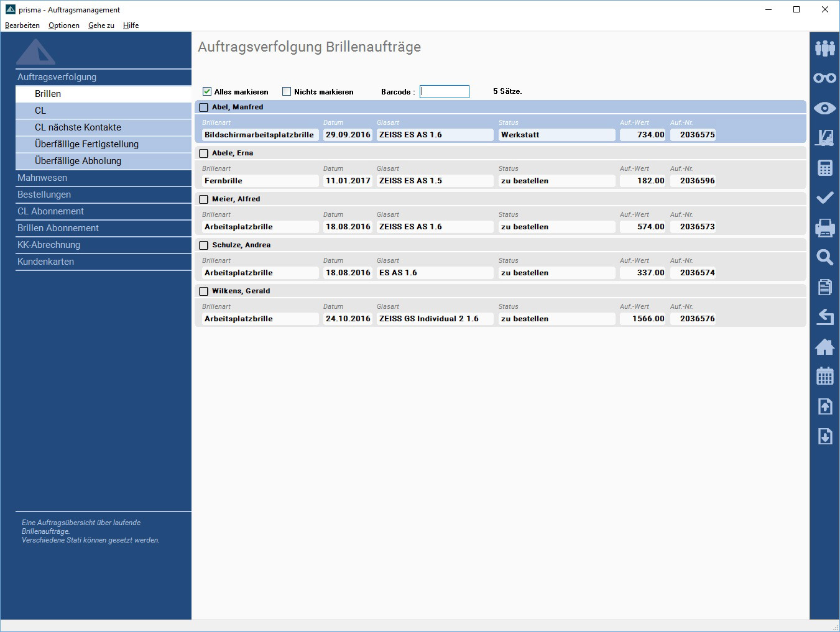Image resolution: width=840 pixels, height=632 pixels.
Task: Click the Werkstatt status field
Action: [557, 135]
